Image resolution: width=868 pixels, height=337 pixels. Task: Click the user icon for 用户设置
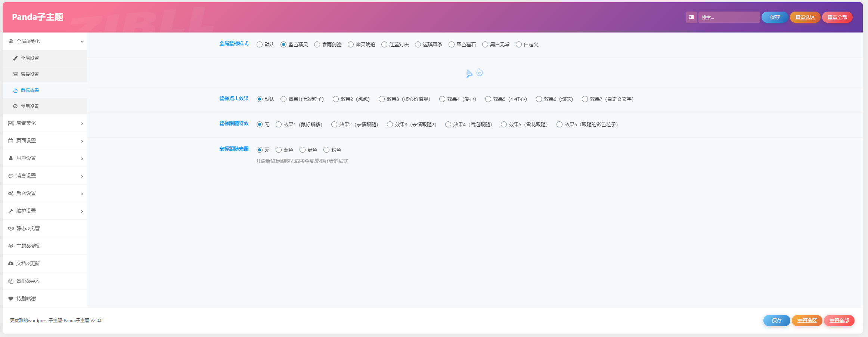click(x=11, y=158)
